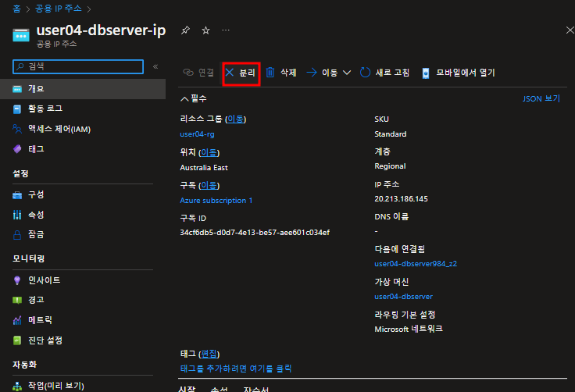575x392 pixels.
Task: Click 모바일에서 열기 open in mobile
Action: point(459,73)
